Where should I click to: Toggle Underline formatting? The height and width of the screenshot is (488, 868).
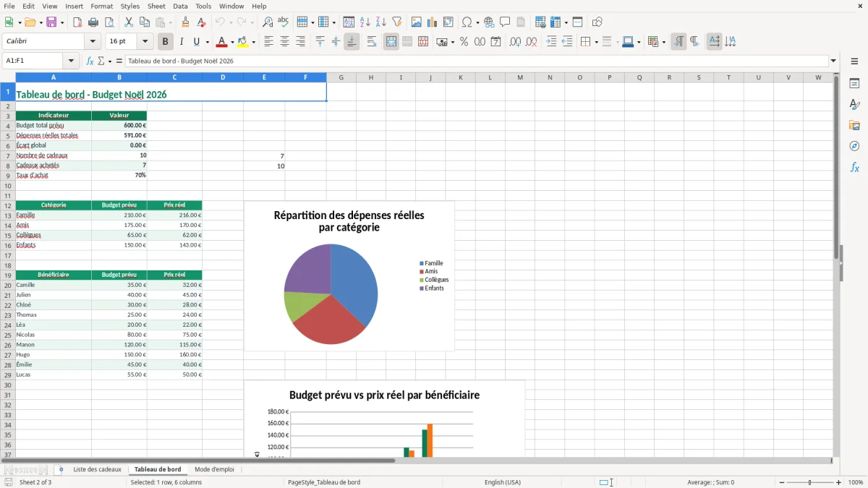pyautogui.click(x=197, y=42)
